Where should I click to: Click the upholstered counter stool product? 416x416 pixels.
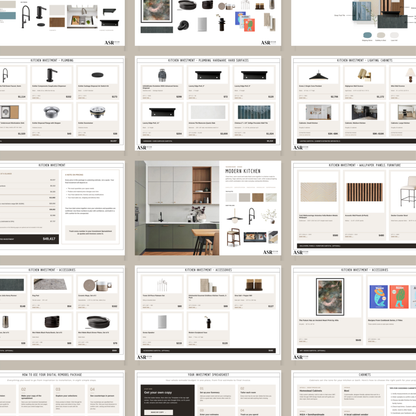point(408,192)
